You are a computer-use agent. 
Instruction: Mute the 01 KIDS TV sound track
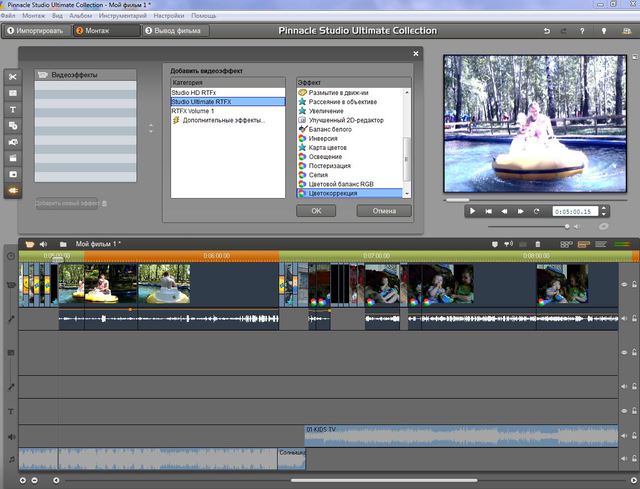click(x=624, y=436)
